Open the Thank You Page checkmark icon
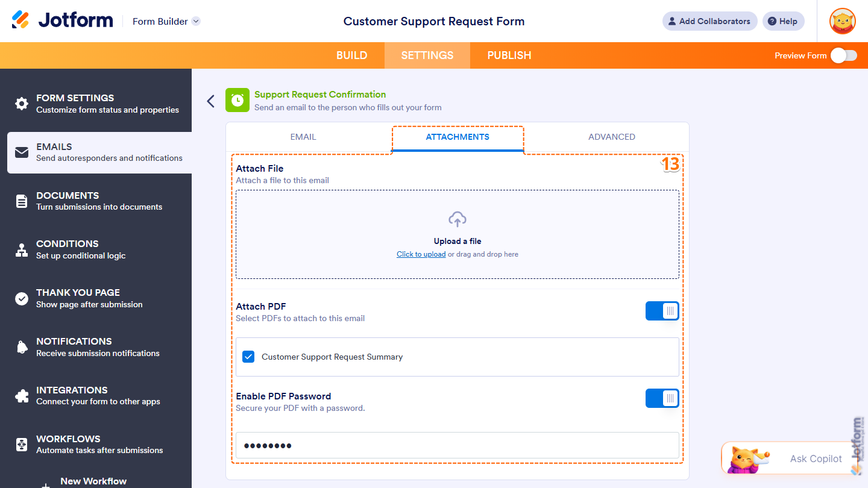 click(x=22, y=298)
